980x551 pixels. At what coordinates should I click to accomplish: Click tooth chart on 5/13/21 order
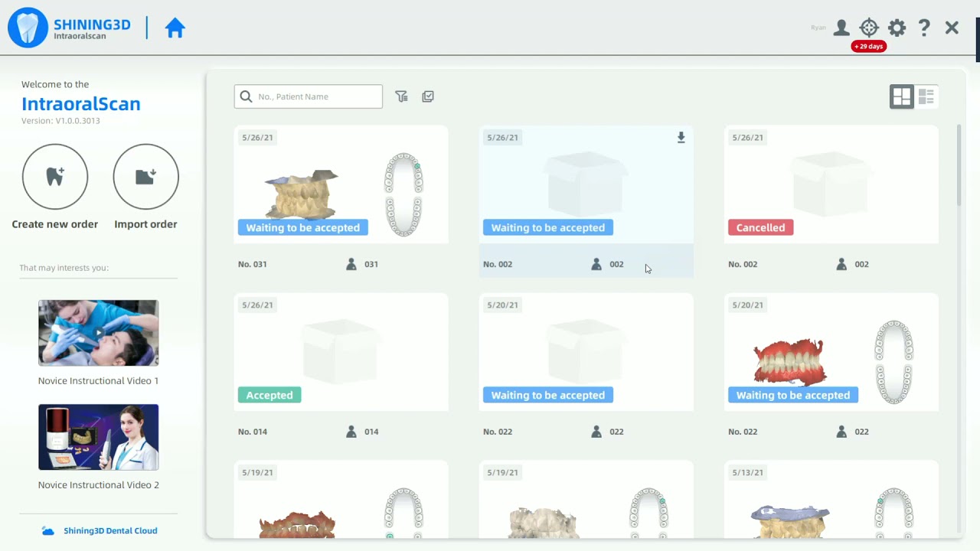pyautogui.click(x=893, y=513)
